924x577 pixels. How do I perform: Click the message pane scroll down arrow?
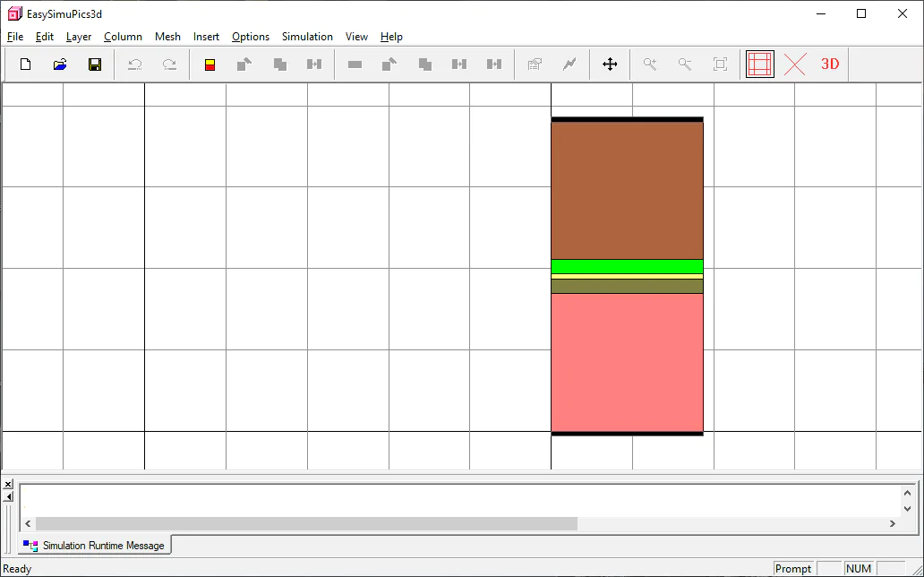click(x=907, y=508)
